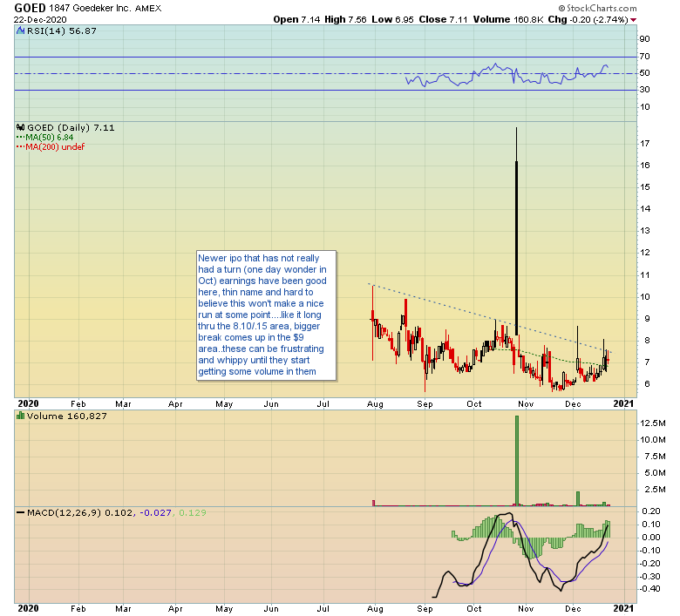Click the Close 7.11 value

pos(443,19)
